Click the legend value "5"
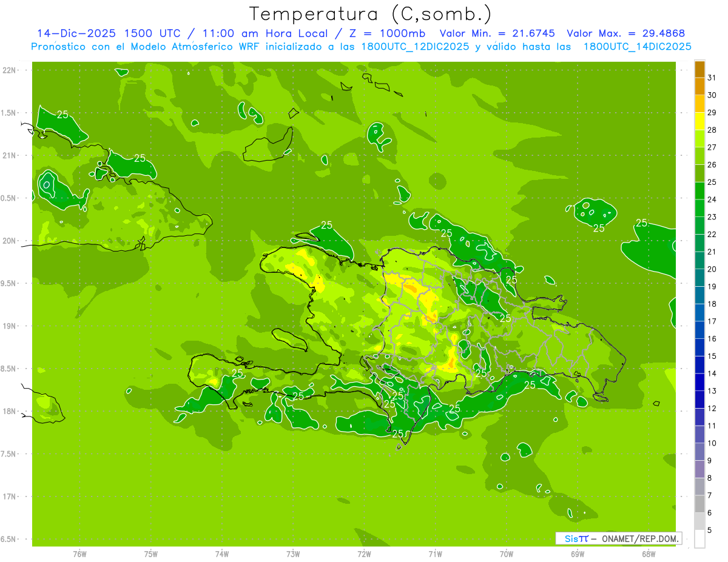 [710, 530]
